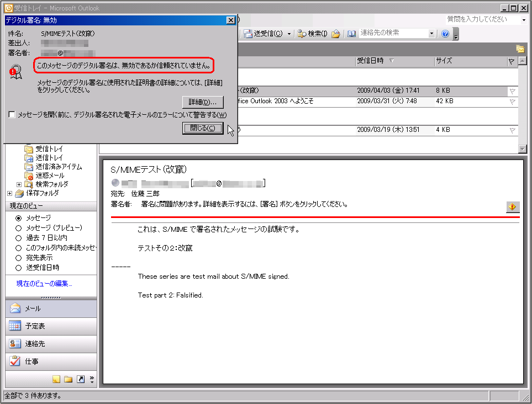Open the 送受信 dropdown arrow
This screenshot has width=532, height=404.
click(289, 34)
